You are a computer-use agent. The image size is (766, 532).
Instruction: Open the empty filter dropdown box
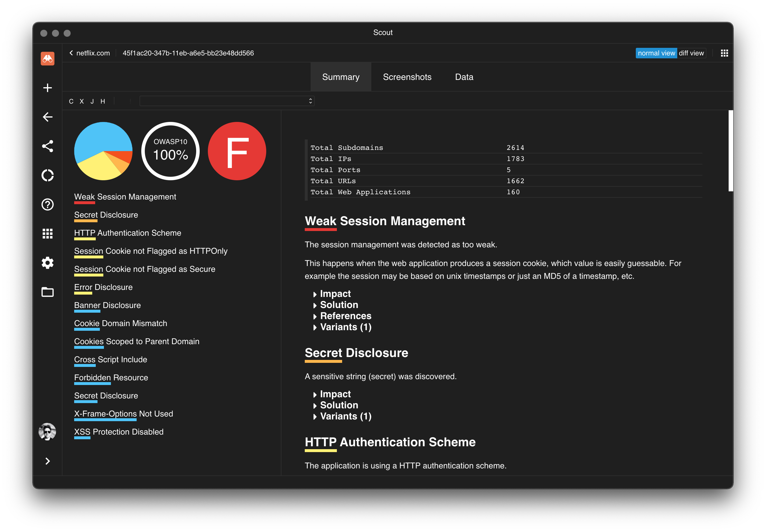pyautogui.click(x=227, y=101)
